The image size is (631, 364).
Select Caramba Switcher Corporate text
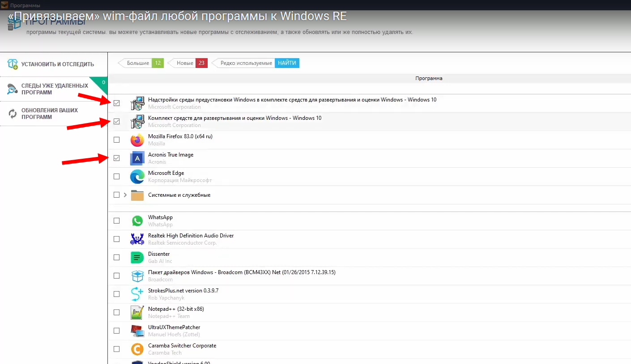[x=182, y=346]
